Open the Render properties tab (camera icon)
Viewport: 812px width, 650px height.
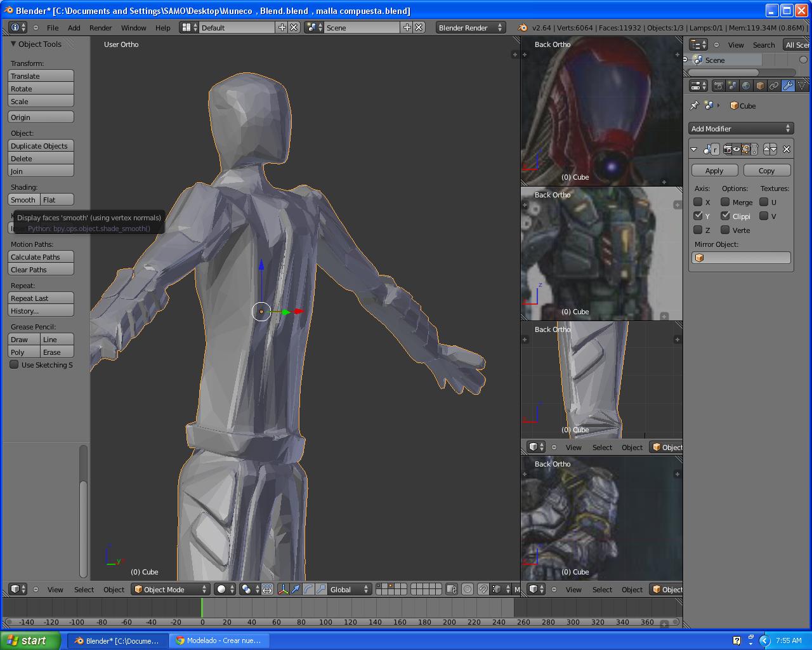click(x=718, y=86)
